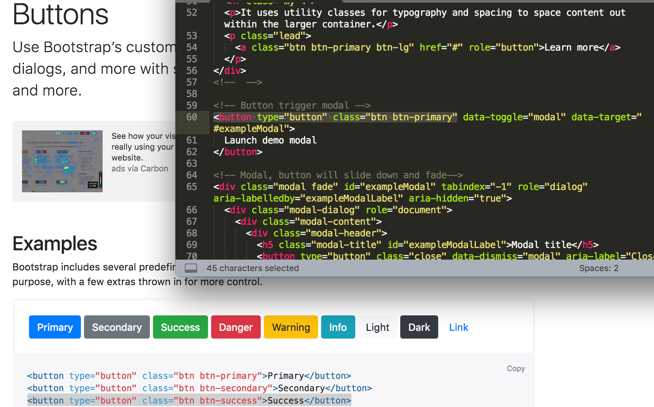The image size is (654, 407).
Task: Click the gray Secondary button
Action: 117,327
